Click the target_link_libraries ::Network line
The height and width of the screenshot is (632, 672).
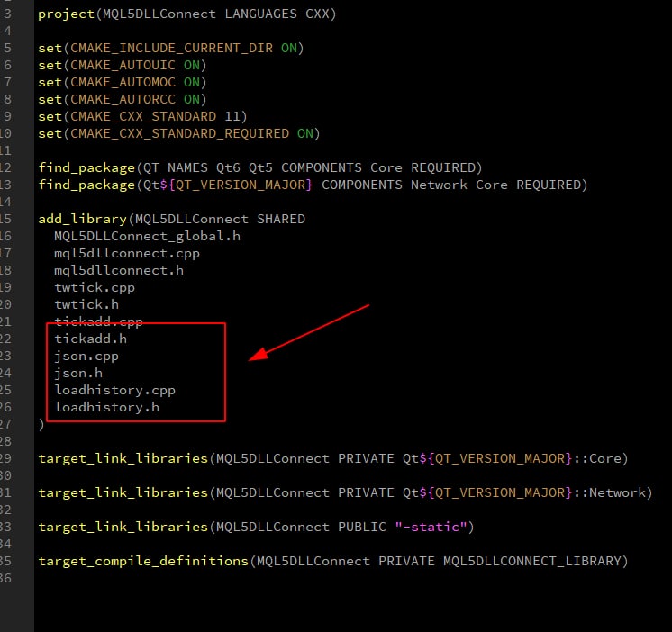click(345, 492)
